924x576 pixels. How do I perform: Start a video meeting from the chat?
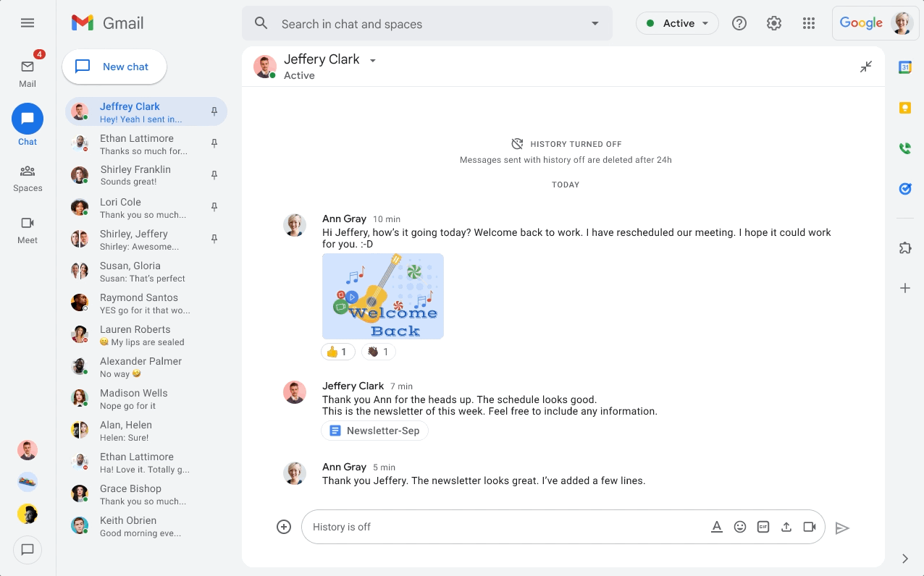pyautogui.click(x=810, y=527)
